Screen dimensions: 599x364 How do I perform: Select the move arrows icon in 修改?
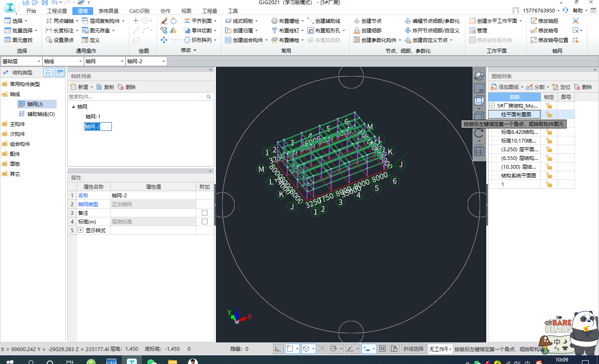(x=164, y=40)
